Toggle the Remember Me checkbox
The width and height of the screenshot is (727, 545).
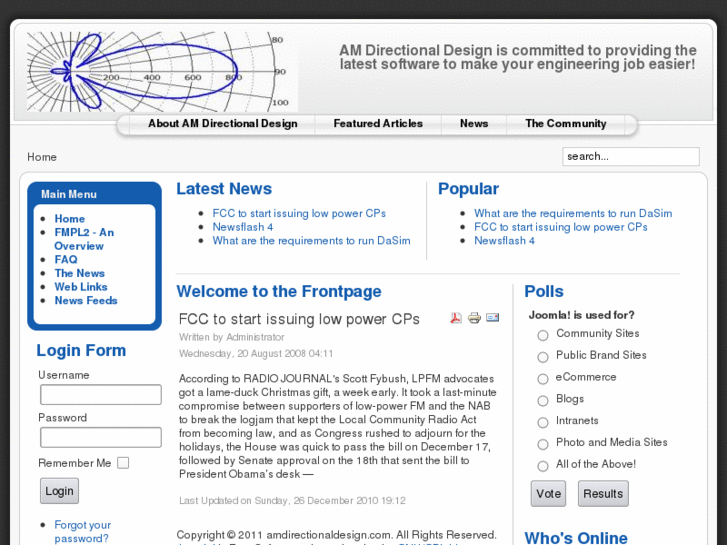point(123,463)
